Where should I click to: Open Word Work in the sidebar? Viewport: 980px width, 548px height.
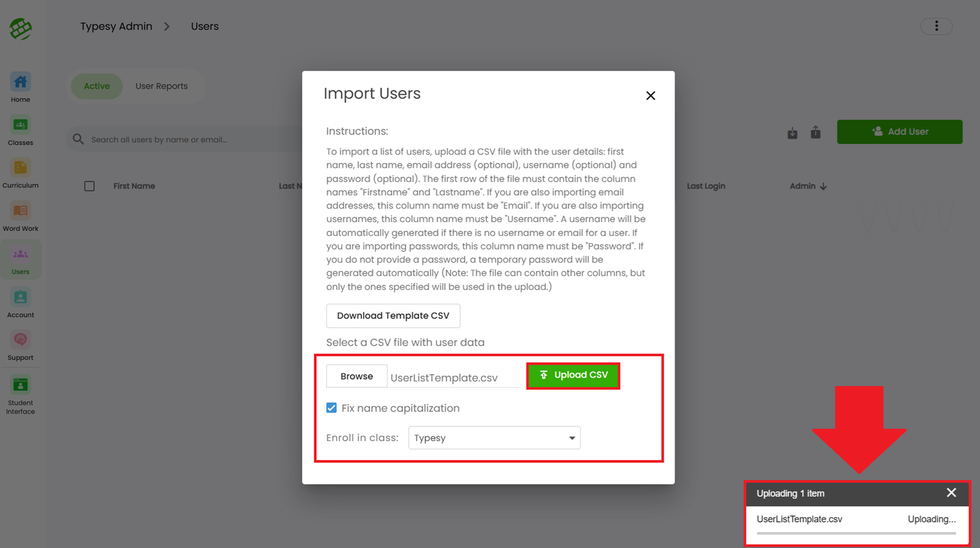click(x=21, y=217)
